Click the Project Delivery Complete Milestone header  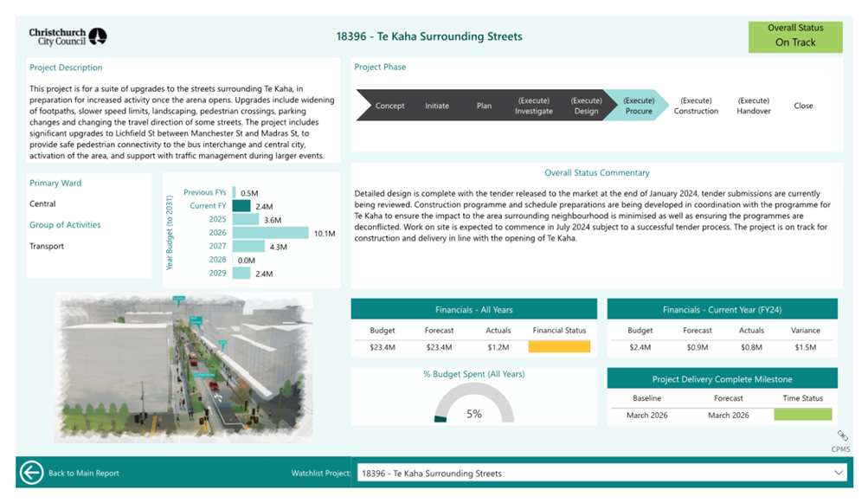coord(722,379)
